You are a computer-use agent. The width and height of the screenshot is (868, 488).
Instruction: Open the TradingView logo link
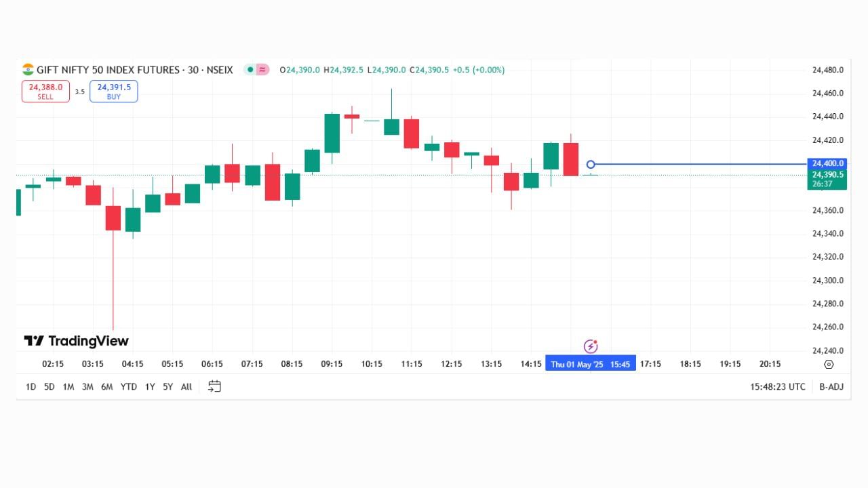coord(76,341)
